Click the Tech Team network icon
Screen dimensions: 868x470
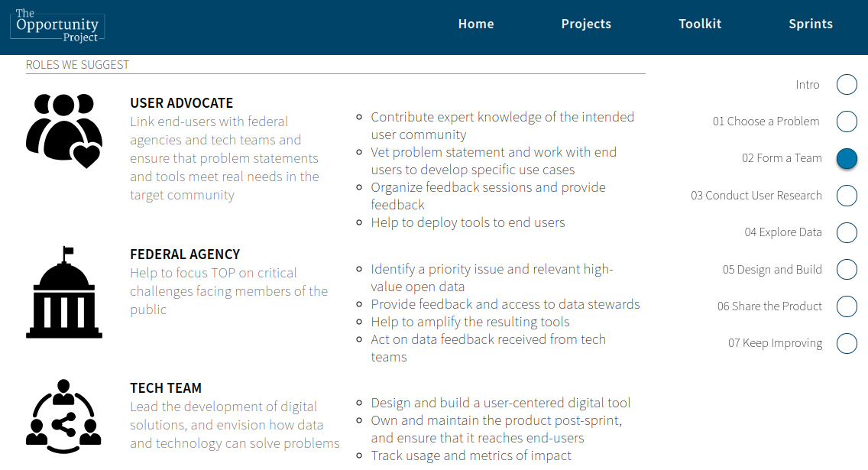click(x=64, y=417)
